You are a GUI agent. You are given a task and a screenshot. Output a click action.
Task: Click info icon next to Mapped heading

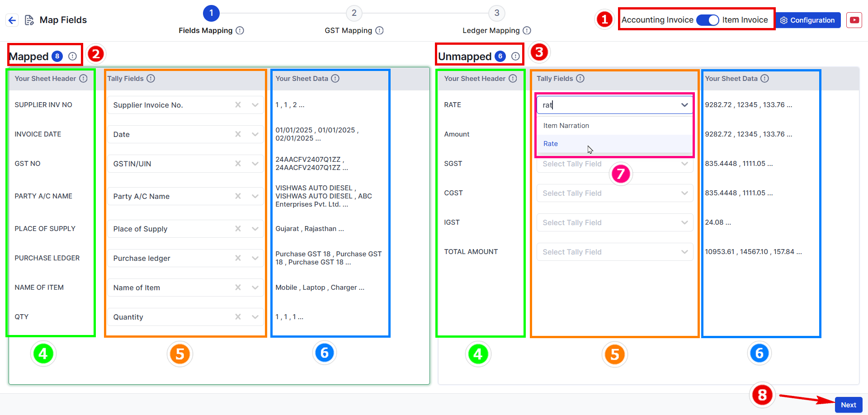click(x=72, y=57)
